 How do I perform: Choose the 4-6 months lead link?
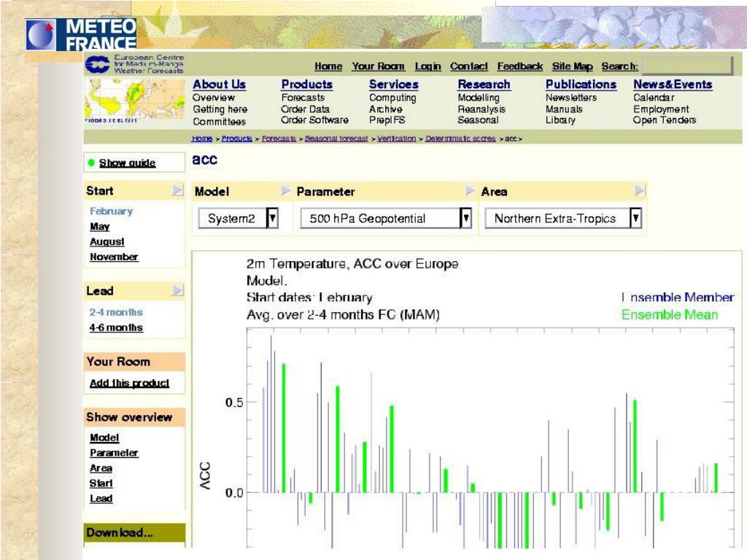pyautogui.click(x=116, y=327)
